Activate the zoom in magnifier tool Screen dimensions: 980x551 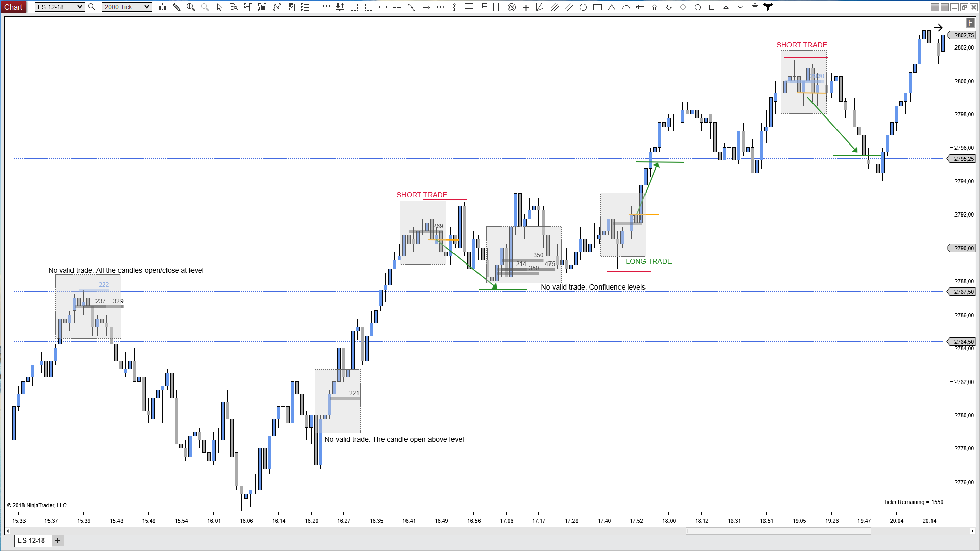coord(191,7)
